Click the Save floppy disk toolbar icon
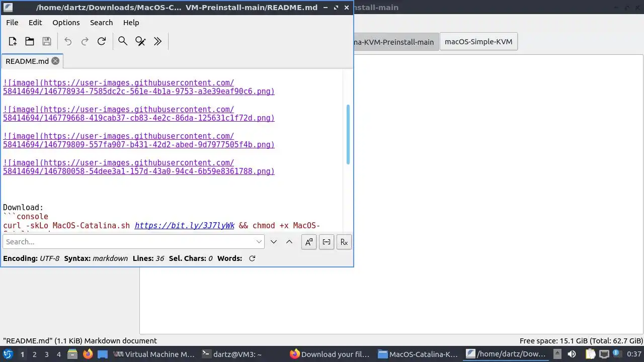The height and width of the screenshot is (362, 644). click(47, 41)
